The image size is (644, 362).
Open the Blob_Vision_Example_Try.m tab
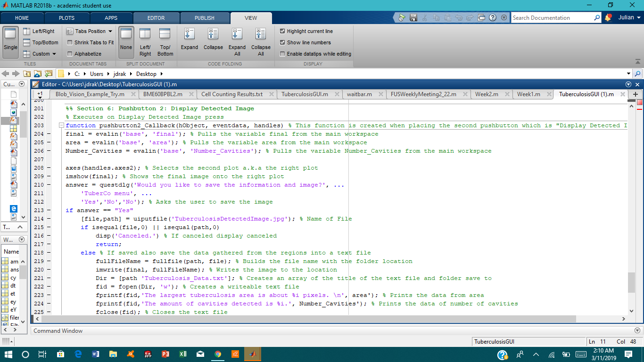pos(90,94)
